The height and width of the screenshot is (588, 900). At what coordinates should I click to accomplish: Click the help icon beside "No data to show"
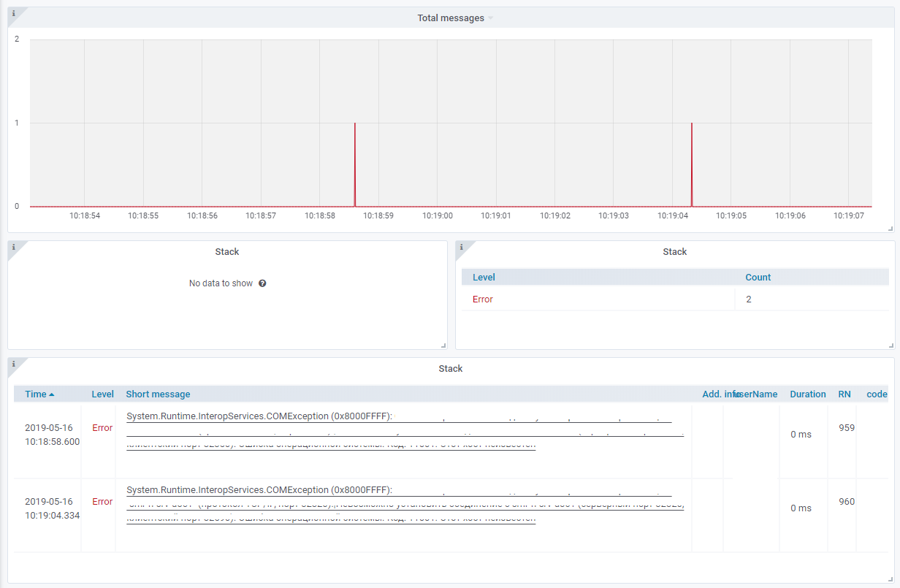tap(262, 283)
